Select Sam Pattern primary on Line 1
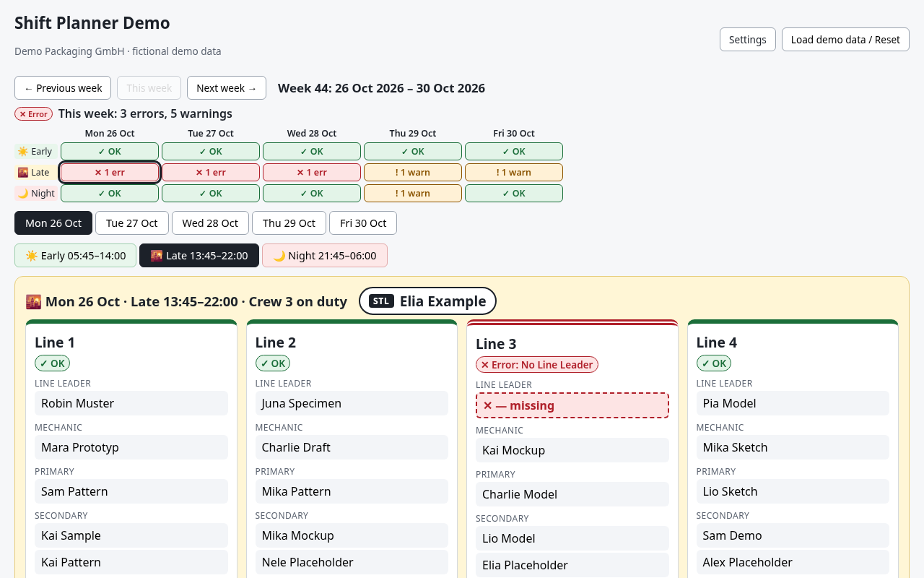The image size is (924, 578). pos(131,491)
